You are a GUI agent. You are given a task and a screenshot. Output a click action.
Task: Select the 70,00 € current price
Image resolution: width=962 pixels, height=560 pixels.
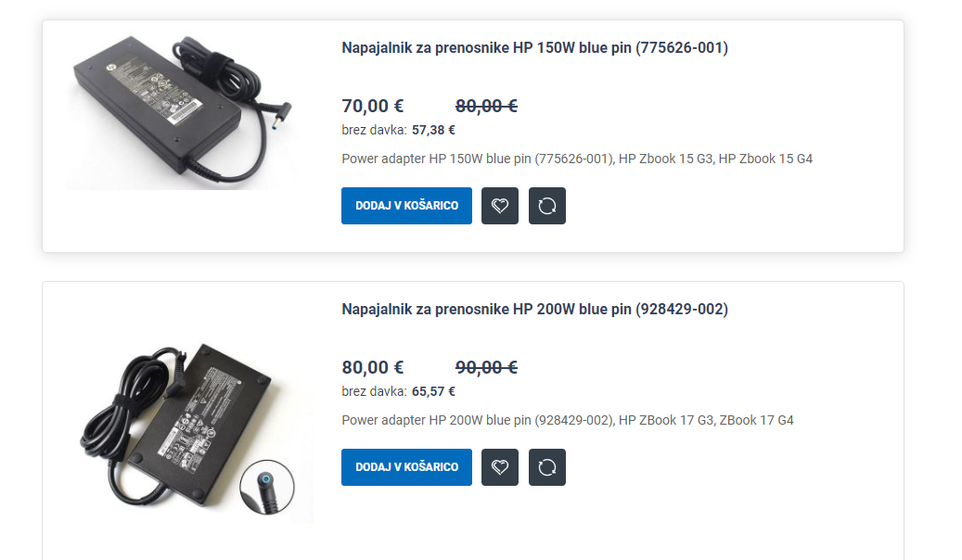click(372, 106)
